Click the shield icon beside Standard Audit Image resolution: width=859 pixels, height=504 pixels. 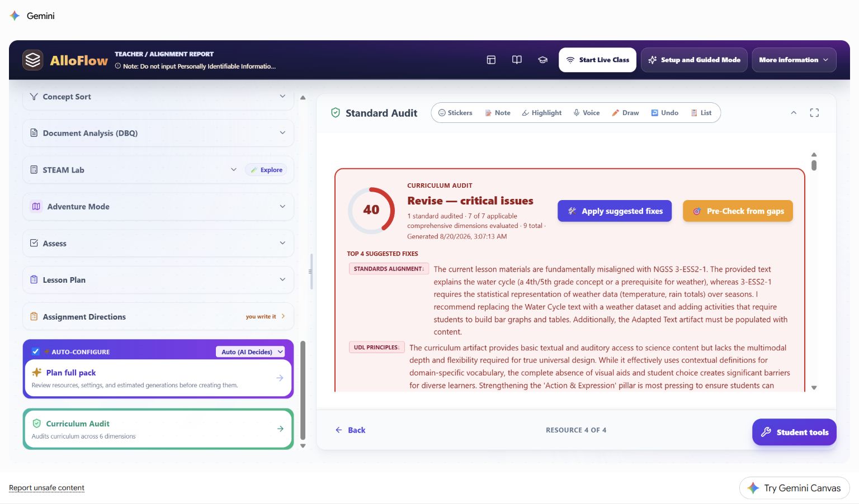point(336,113)
